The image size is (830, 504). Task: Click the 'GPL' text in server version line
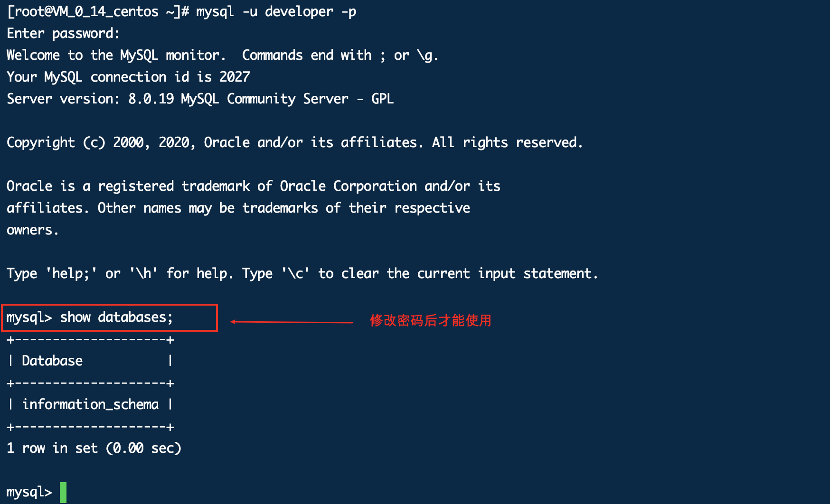pyautogui.click(x=382, y=99)
